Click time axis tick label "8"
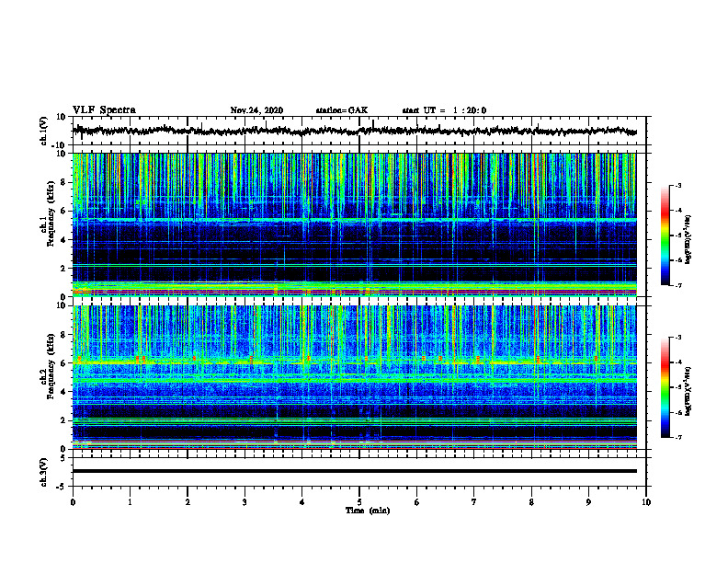The height and width of the screenshot is (563, 728). tap(531, 502)
